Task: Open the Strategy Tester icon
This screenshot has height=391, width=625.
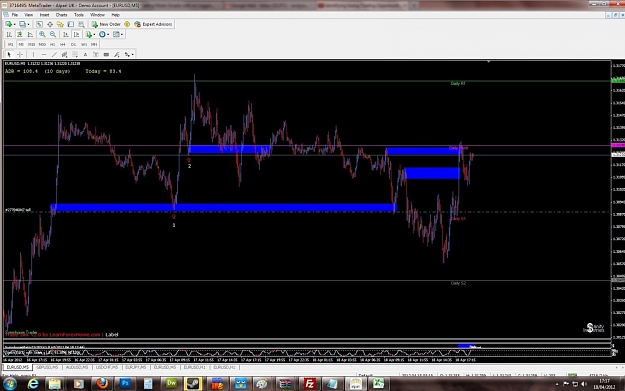Action: 81,24
